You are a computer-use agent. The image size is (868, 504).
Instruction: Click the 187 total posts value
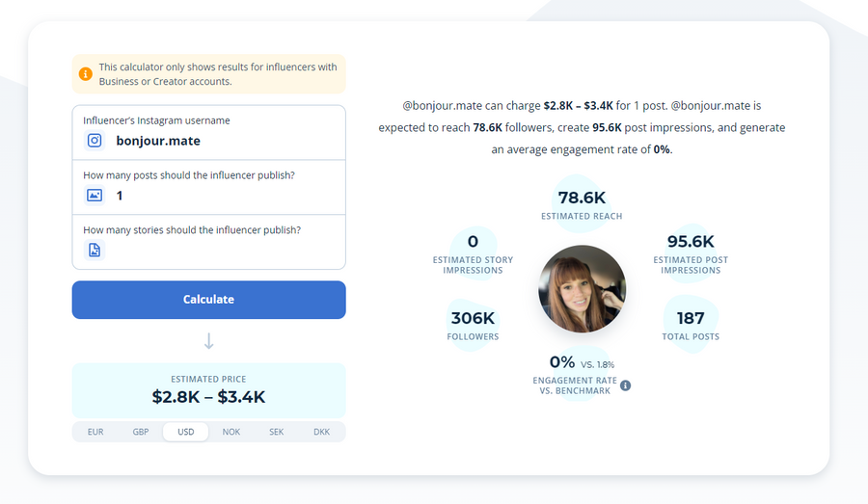click(691, 318)
